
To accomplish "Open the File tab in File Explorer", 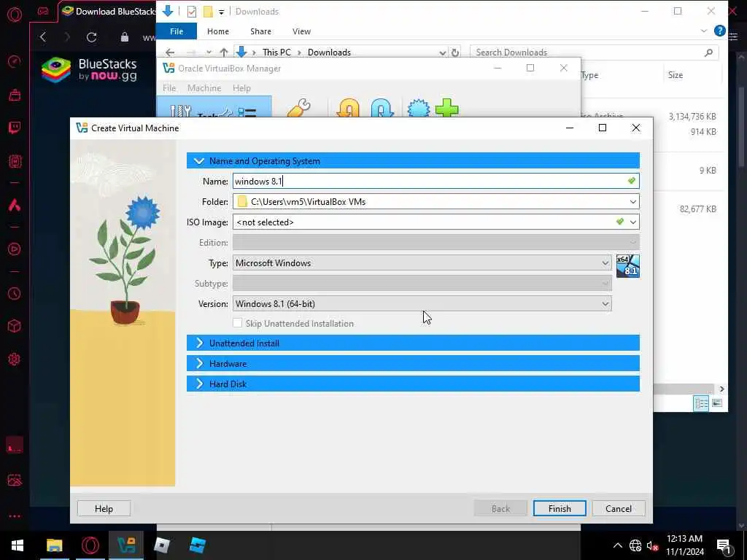I will pos(177,31).
